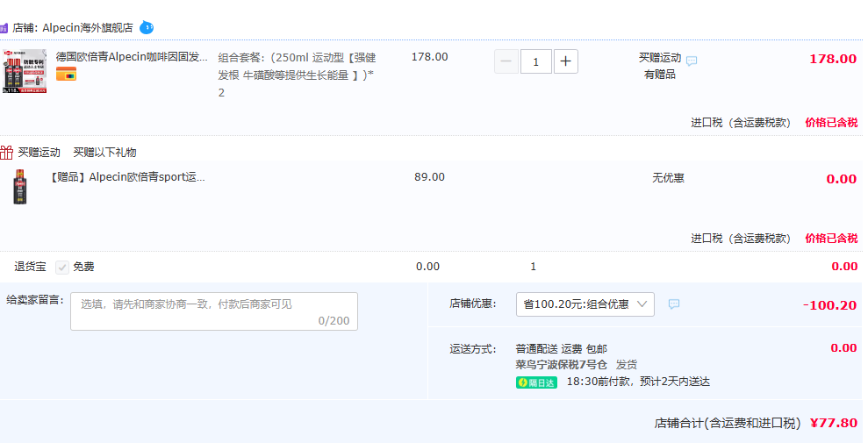The image size is (868, 443).
Task: Click 菜鸟宁波保税7号仓 warehouse text
Action: click(x=562, y=365)
